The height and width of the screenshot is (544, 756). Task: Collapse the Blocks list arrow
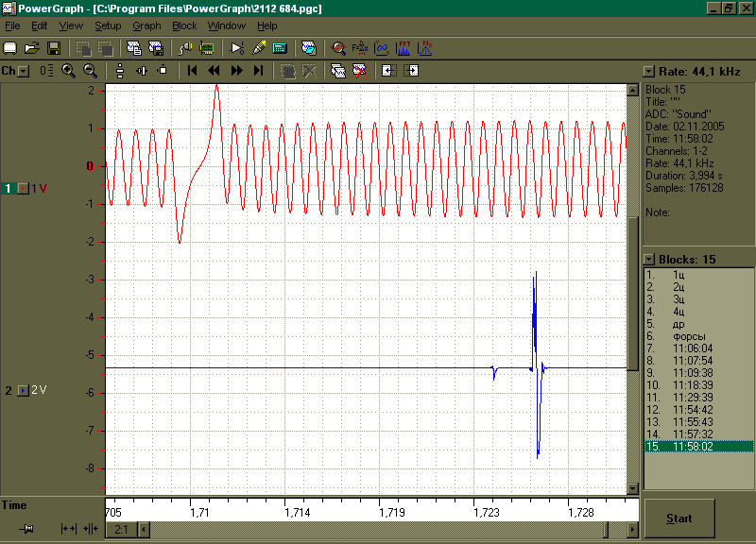(649, 259)
